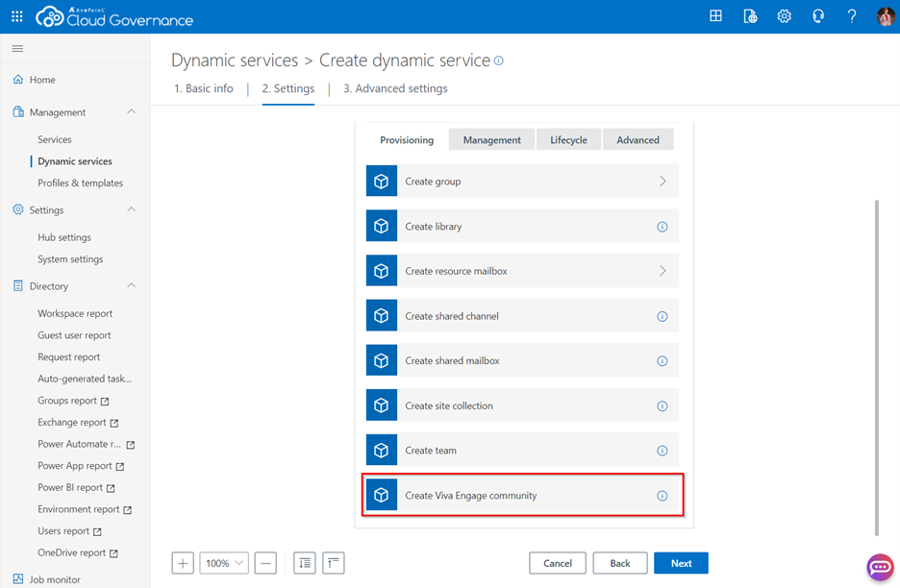This screenshot has width=900, height=588.
Task: Click the zoom in plus button
Action: pyautogui.click(x=183, y=563)
